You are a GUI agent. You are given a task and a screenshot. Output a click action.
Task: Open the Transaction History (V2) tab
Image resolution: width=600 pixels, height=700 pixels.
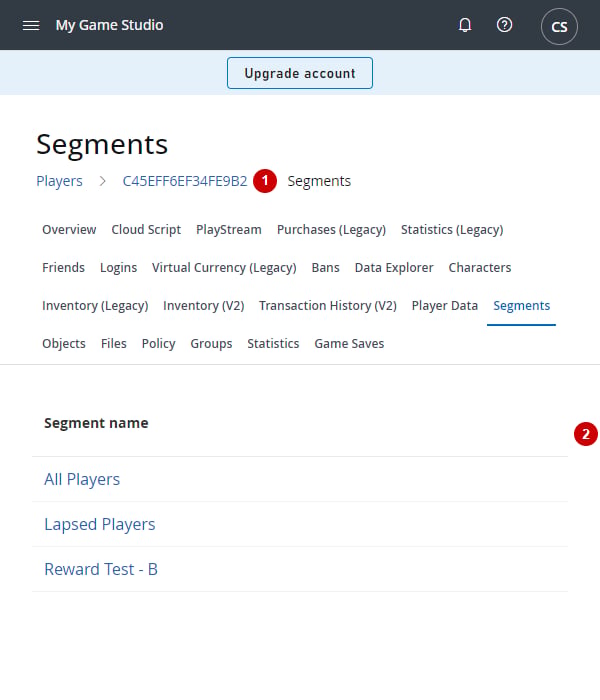328,305
